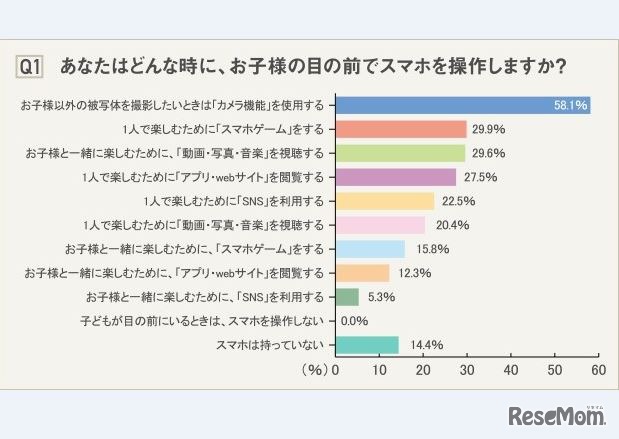Image resolution: width=619 pixels, height=439 pixels.
Task: Click the 60 mark on the axis
Action: pos(598,370)
